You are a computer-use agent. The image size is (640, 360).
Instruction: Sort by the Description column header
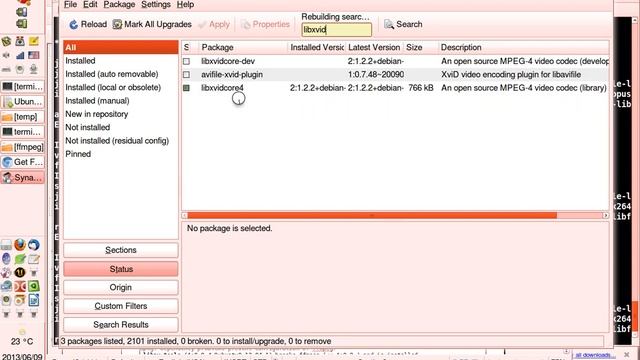pyautogui.click(x=524, y=47)
